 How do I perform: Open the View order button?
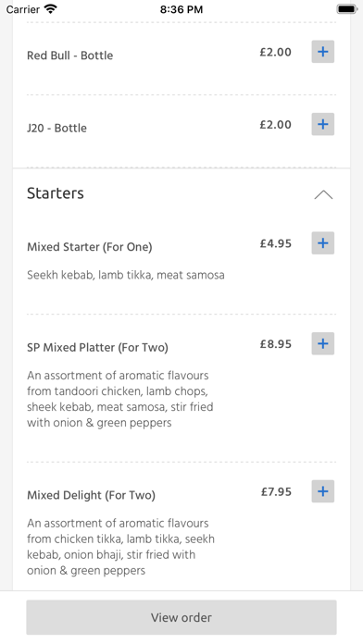point(181,617)
